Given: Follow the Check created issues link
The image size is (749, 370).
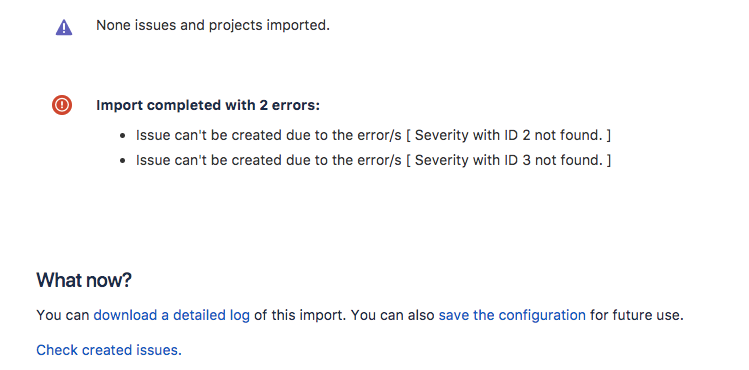Looking at the screenshot, I should point(109,350).
